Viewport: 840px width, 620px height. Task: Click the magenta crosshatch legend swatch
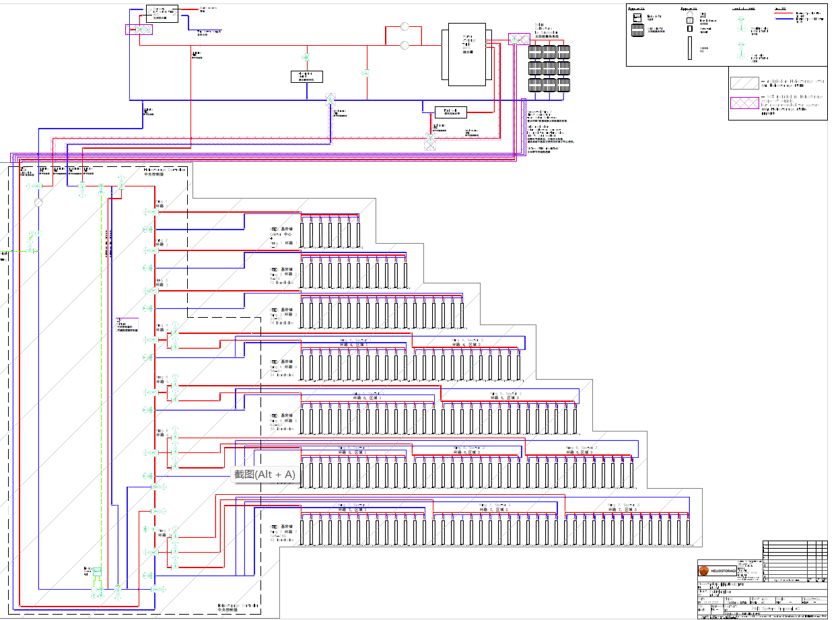click(744, 106)
